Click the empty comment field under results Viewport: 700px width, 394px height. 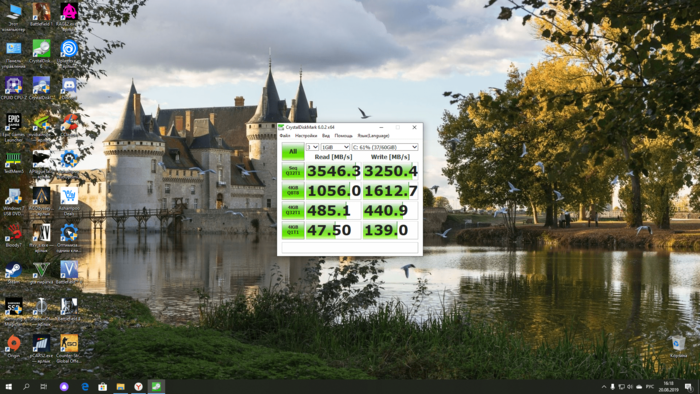coord(350,247)
